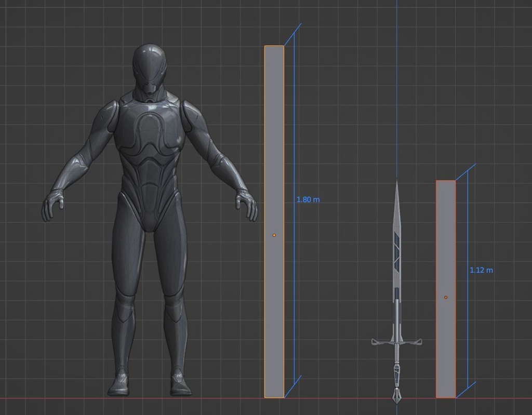Click the origin dot on the short plane
This screenshot has height=415, width=532.
point(446,297)
